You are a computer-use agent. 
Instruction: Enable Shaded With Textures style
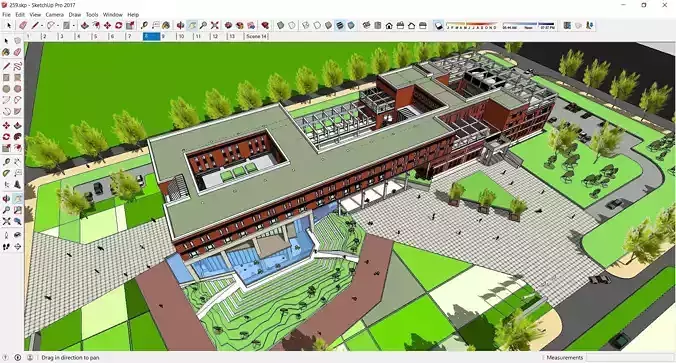click(x=340, y=25)
